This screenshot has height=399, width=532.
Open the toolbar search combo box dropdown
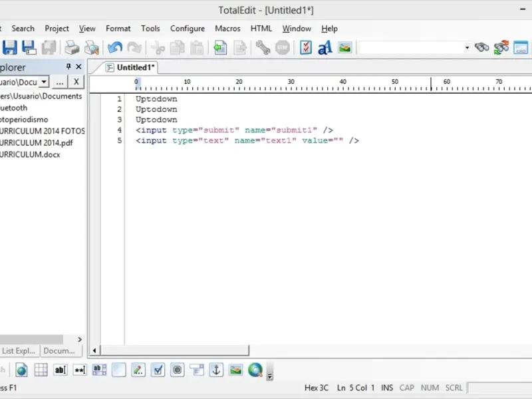[x=467, y=47]
